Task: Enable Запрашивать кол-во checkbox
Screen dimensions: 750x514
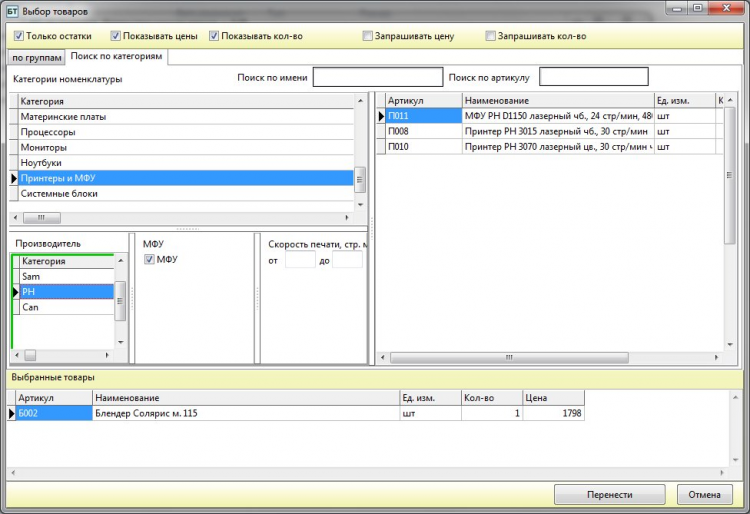Action: [490, 36]
